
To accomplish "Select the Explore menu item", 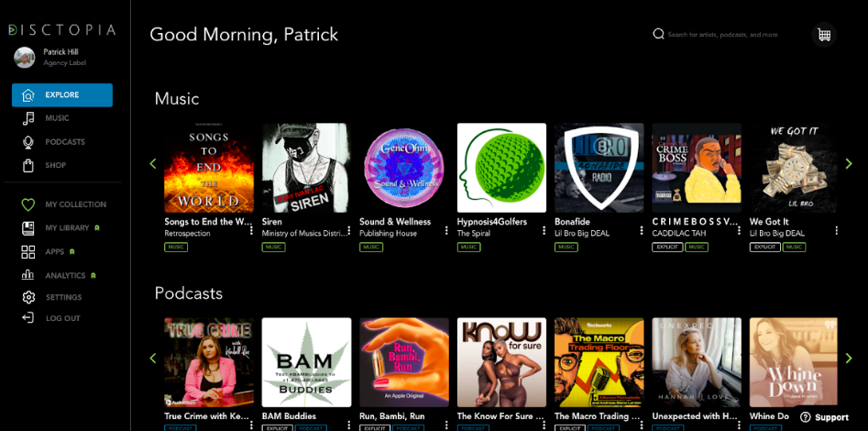I will (x=62, y=94).
